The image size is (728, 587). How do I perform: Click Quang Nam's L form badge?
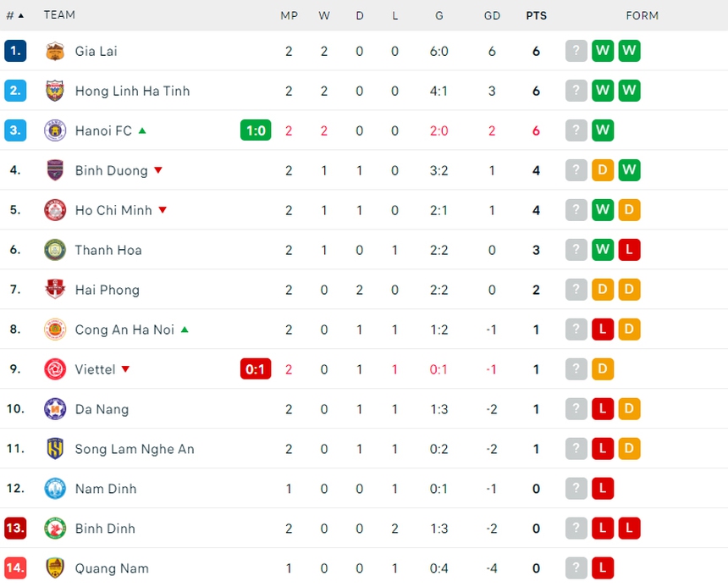point(603,568)
